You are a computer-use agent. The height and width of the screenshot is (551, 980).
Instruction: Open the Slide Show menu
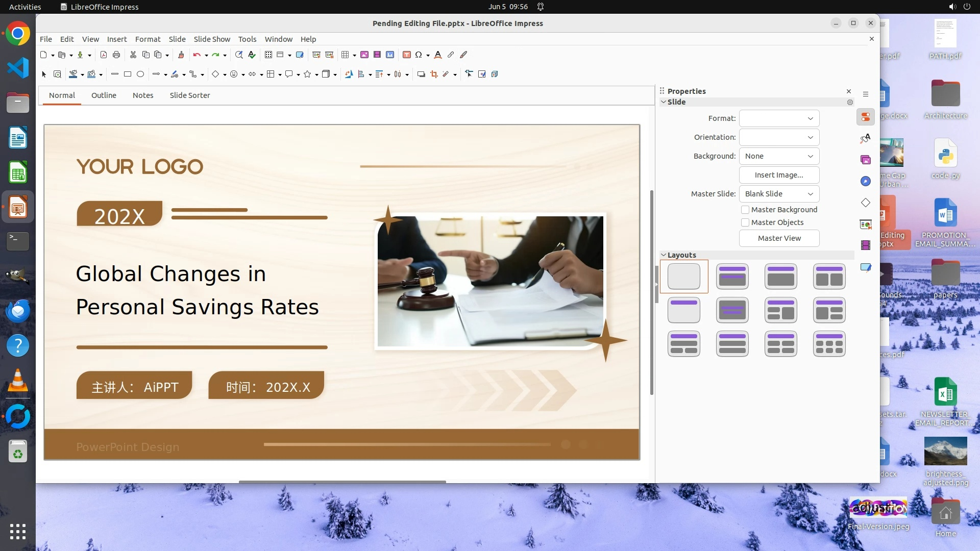tap(212, 39)
